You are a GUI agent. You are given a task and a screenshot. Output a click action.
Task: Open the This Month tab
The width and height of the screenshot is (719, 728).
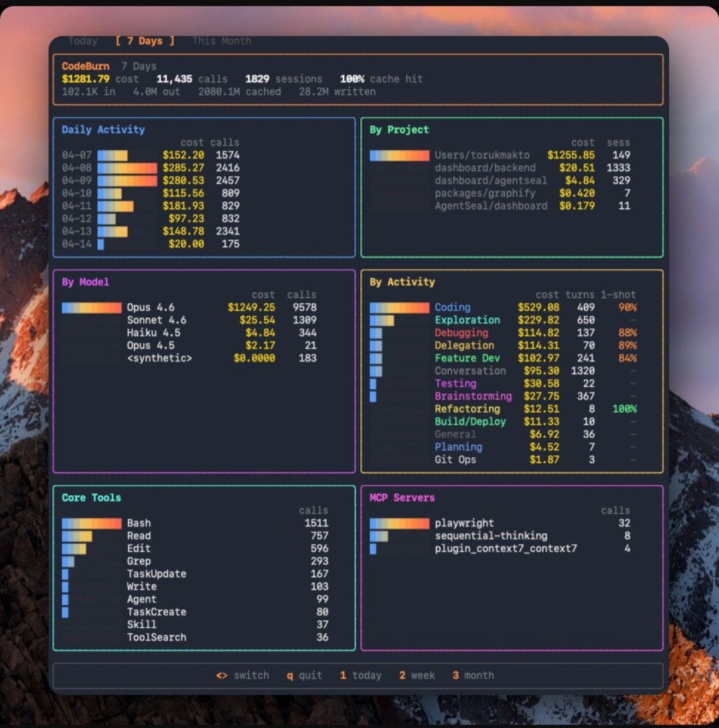click(x=221, y=41)
